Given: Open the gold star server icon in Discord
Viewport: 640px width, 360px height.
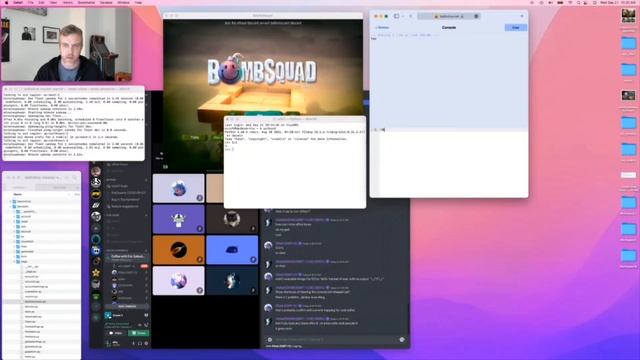Looking at the screenshot, I should tap(96, 272).
